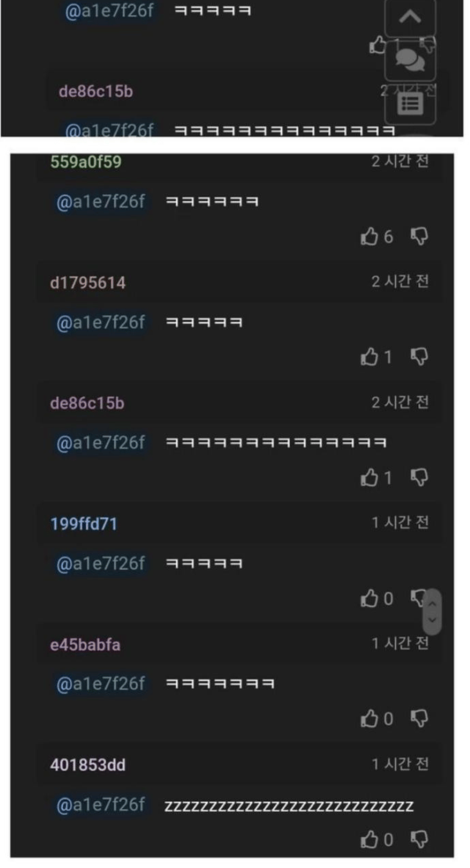Dislike the zzzz comment by 401853dd
The width and height of the screenshot is (470, 868).
(x=419, y=840)
